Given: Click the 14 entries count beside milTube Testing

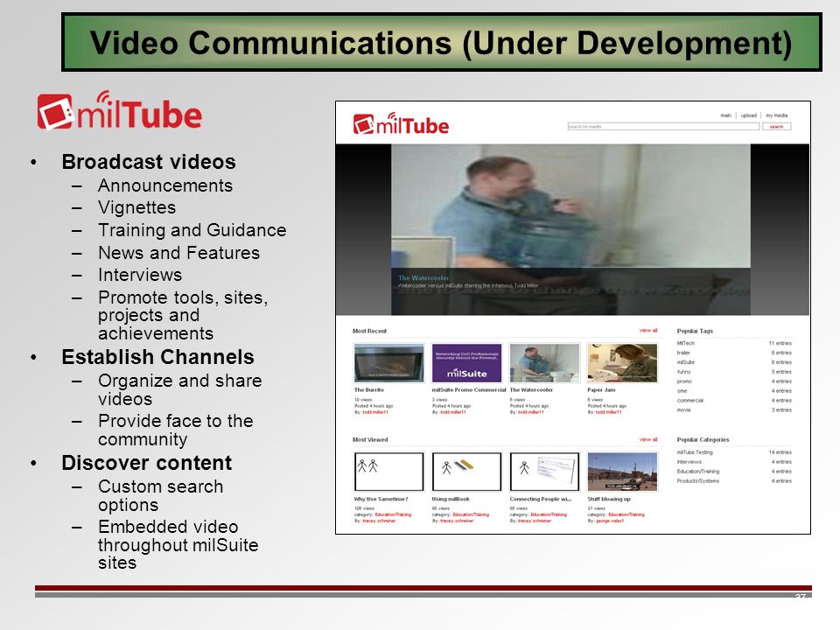Looking at the screenshot, I should pyautogui.click(x=780, y=452).
